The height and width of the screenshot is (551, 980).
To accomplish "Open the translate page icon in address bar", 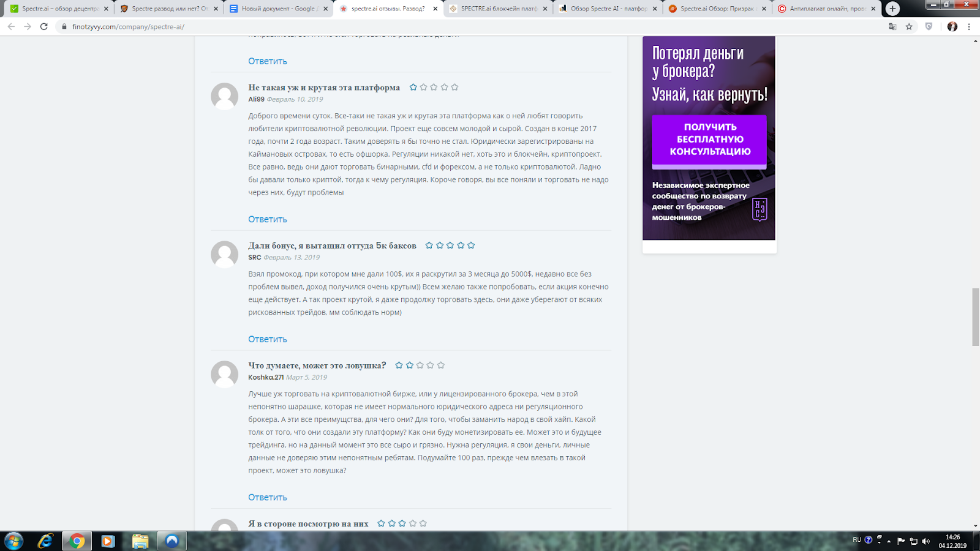I will (x=892, y=26).
